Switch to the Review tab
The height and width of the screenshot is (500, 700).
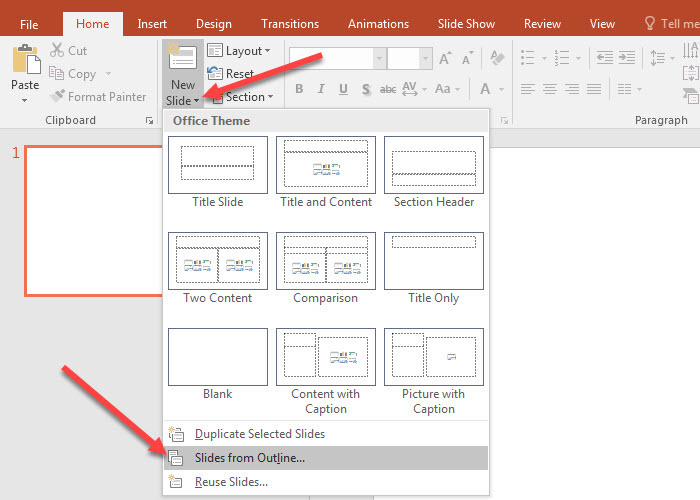[542, 24]
